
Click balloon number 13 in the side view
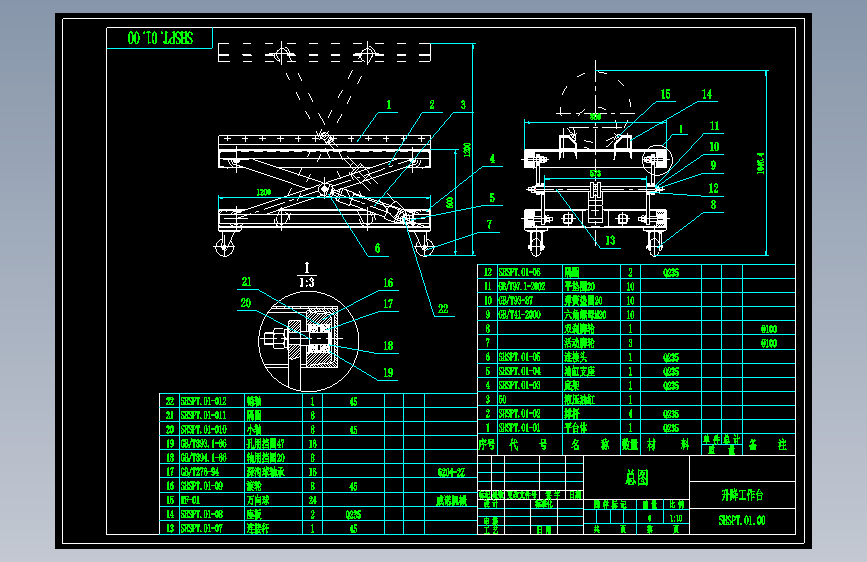pos(610,240)
